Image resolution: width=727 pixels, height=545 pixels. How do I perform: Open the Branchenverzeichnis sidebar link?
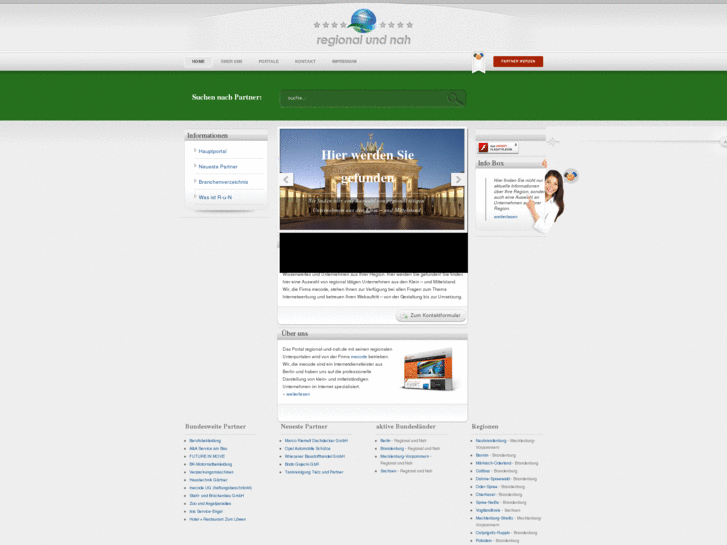coord(223,182)
